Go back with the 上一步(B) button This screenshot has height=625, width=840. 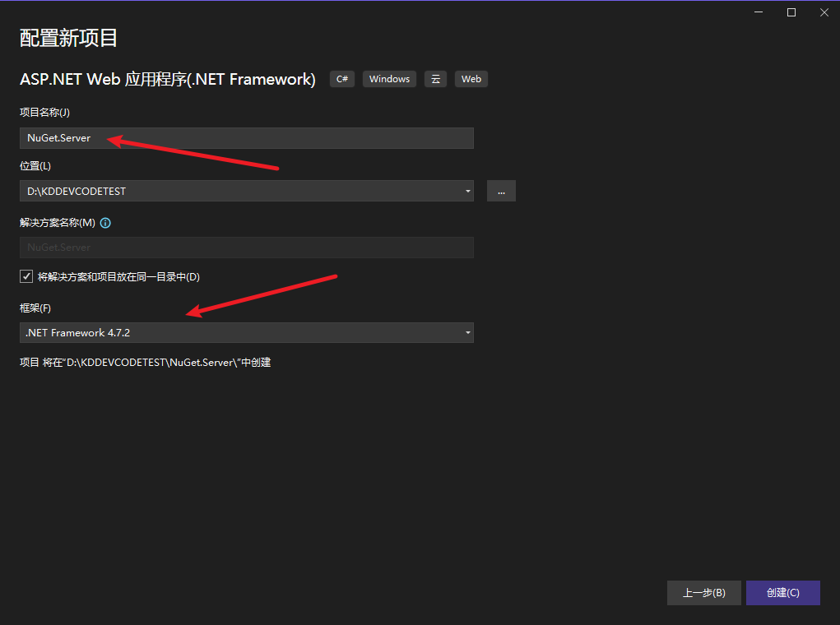click(704, 593)
